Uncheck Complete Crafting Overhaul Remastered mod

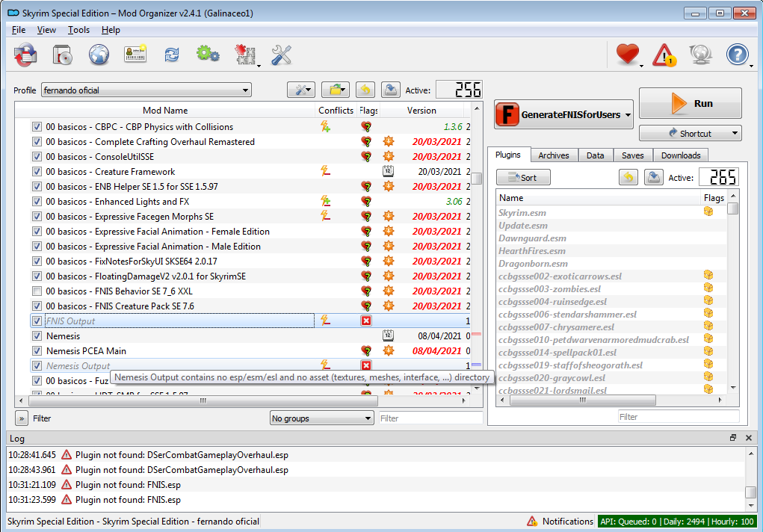(x=37, y=142)
